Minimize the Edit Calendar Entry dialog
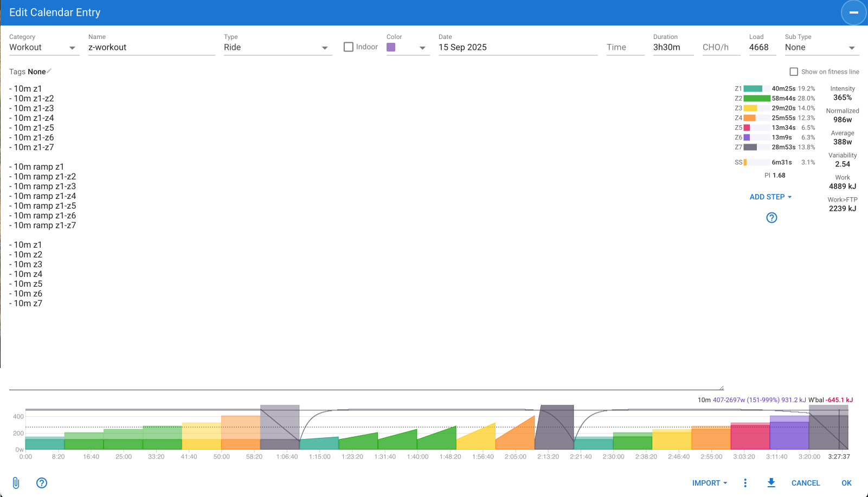Image resolution: width=868 pixels, height=497 pixels. point(853,12)
